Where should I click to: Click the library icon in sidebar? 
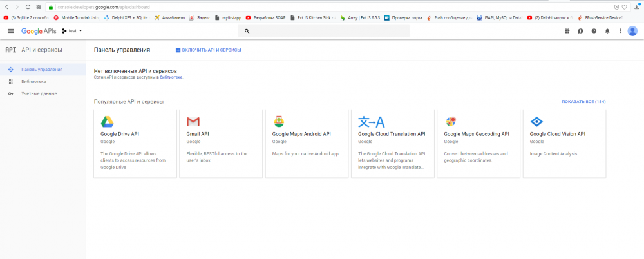(x=11, y=81)
